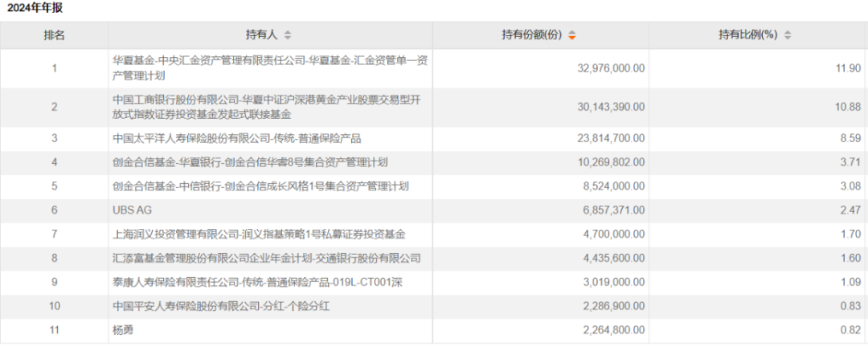Click rank number 1 cell
The width and height of the screenshot is (868, 347).
tap(55, 68)
